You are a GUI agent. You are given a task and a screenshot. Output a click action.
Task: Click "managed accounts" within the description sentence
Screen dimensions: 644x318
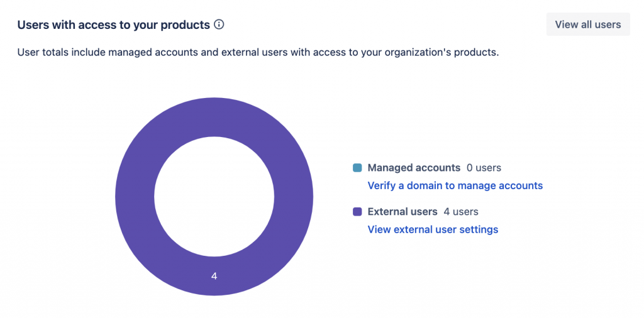pyautogui.click(x=150, y=52)
